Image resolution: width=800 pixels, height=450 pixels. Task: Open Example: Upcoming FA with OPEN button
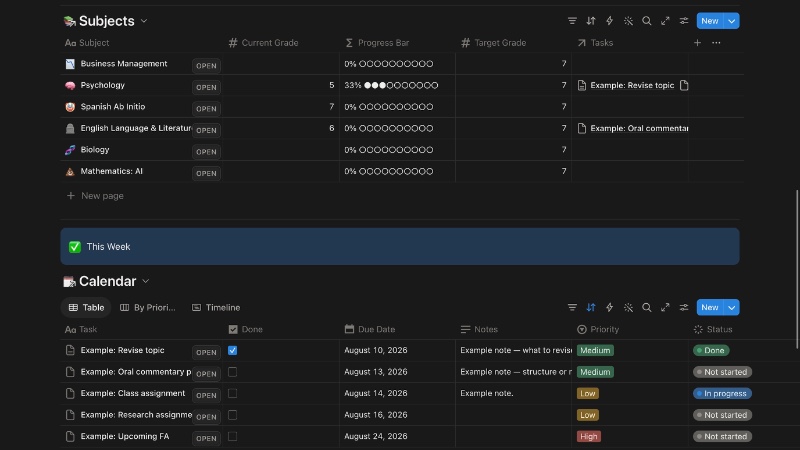coord(206,438)
